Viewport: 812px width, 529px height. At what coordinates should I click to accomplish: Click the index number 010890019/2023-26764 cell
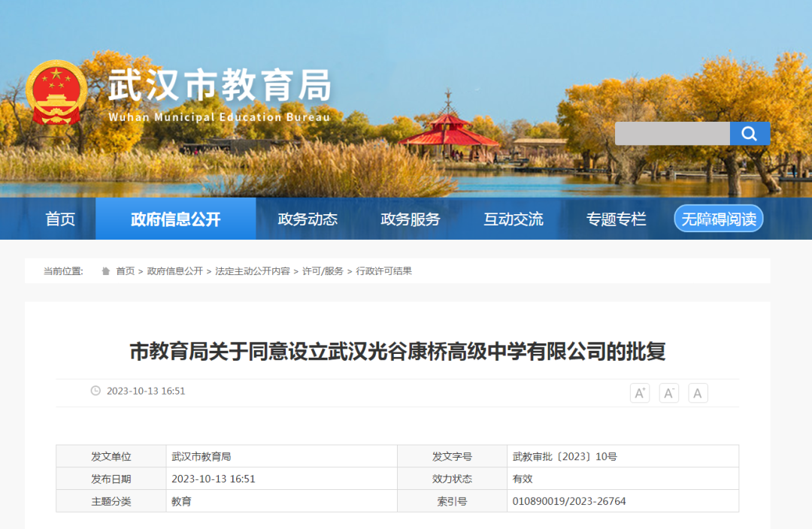568,501
